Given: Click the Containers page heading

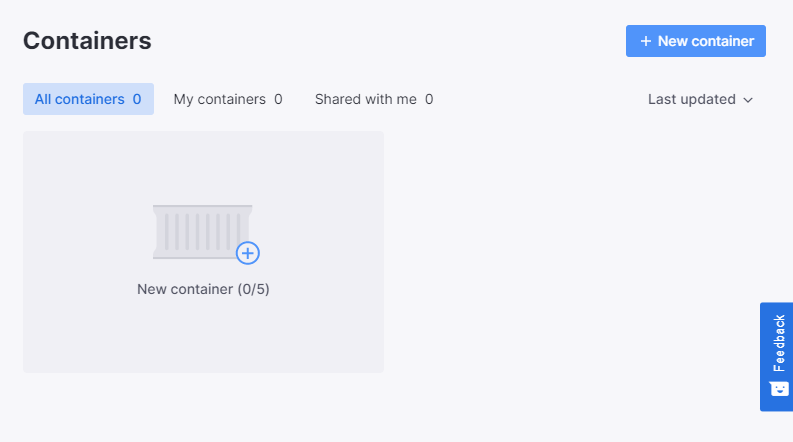Looking at the screenshot, I should click(87, 41).
